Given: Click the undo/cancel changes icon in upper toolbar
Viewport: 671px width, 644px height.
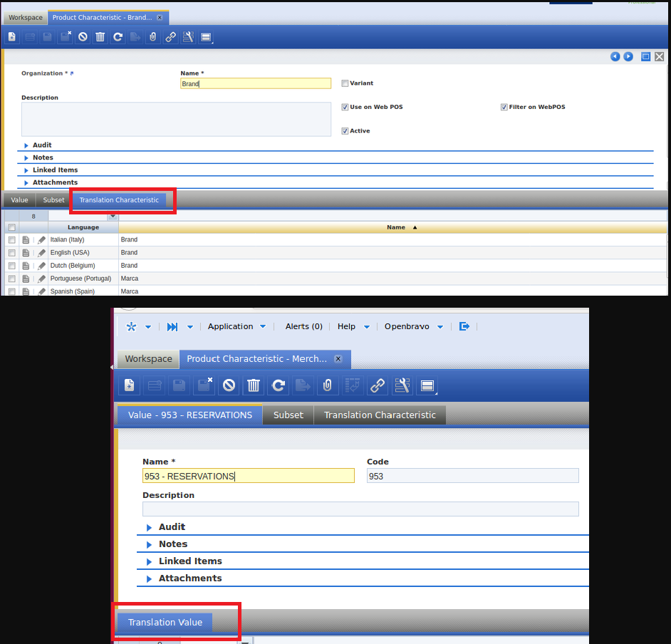Looking at the screenshot, I should [x=83, y=37].
